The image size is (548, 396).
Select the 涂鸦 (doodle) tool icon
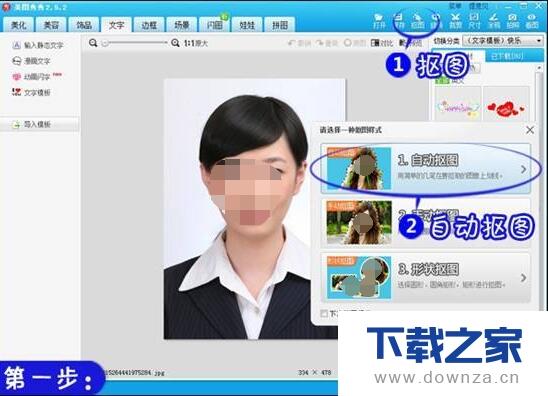click(493, 21)
